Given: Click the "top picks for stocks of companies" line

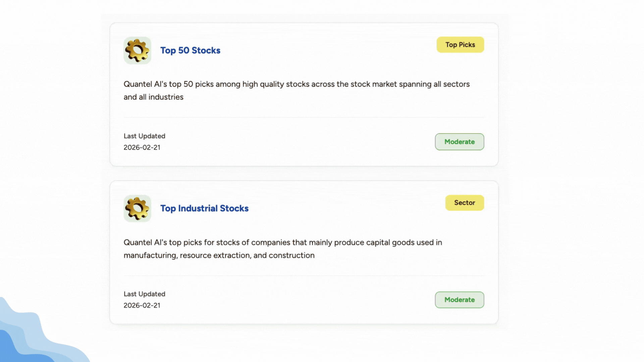Looking at the screenshot, I should pyautogui.click(x=283, y=242).
